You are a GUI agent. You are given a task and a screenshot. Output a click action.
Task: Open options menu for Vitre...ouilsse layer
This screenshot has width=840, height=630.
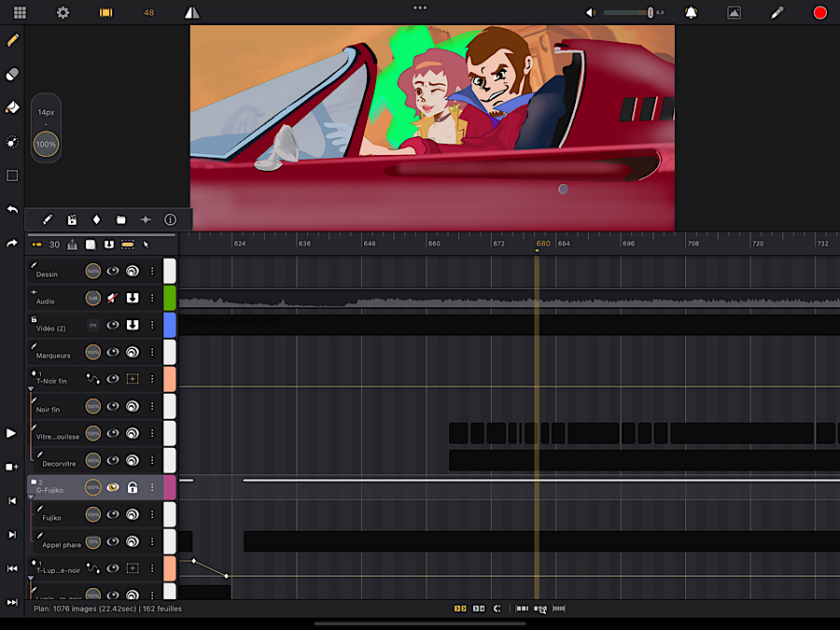coord(152,433)
